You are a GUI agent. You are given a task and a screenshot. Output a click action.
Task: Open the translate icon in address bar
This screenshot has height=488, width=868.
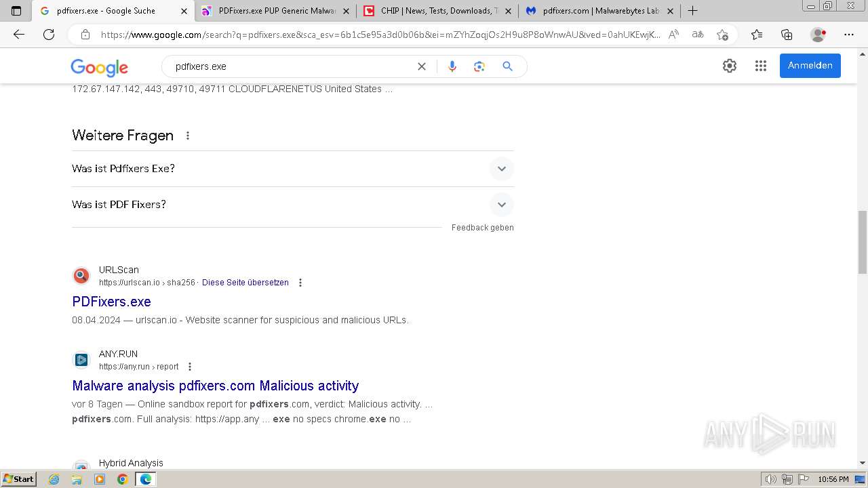point(698,35)
